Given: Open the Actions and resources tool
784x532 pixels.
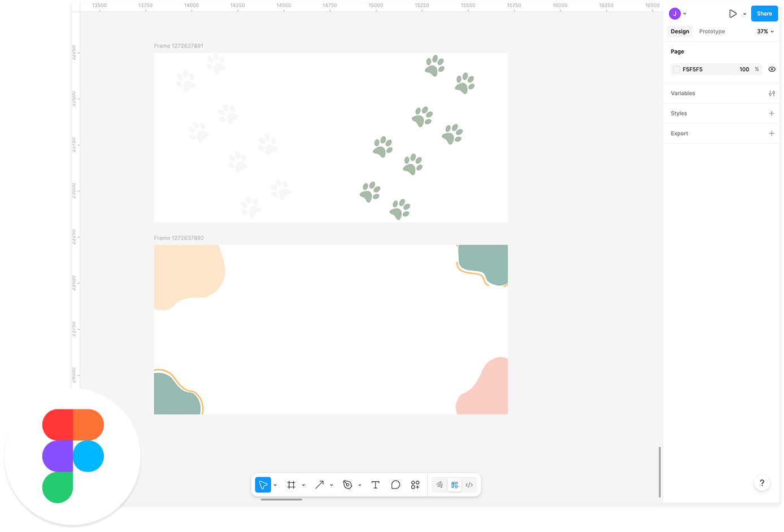Looking at the screenshot, I should [415, 485].
